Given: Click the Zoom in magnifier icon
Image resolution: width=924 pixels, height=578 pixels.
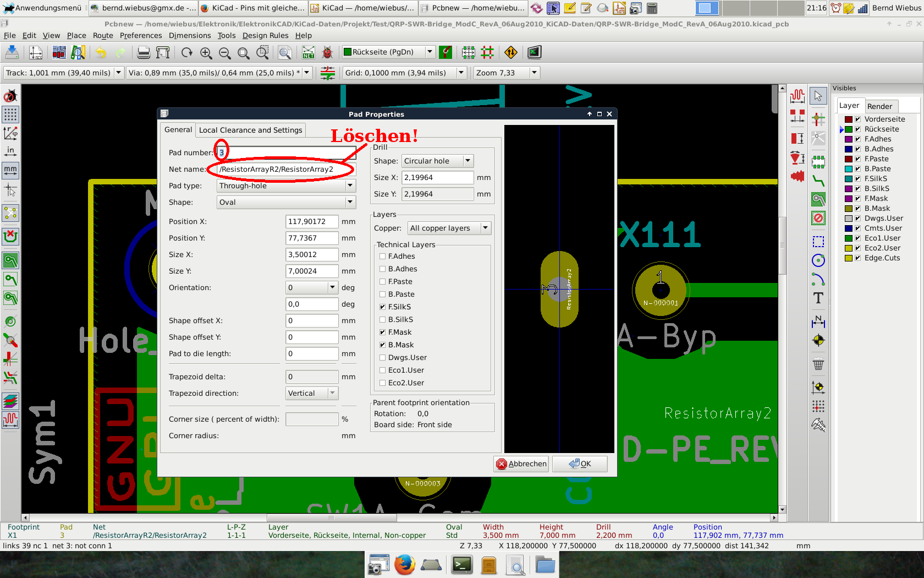Looking at the screenshot, I should [x=206, y=52].
